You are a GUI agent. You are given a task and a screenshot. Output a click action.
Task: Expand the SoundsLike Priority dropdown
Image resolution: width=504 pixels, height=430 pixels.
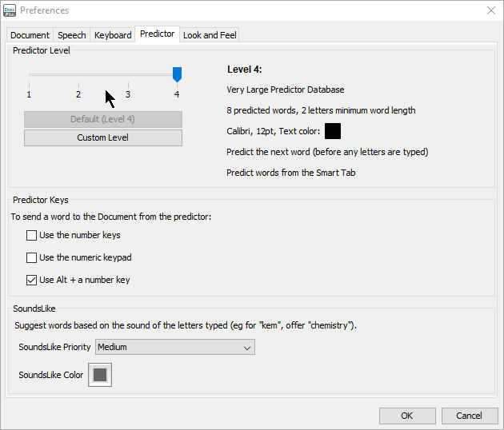point(174,348)
